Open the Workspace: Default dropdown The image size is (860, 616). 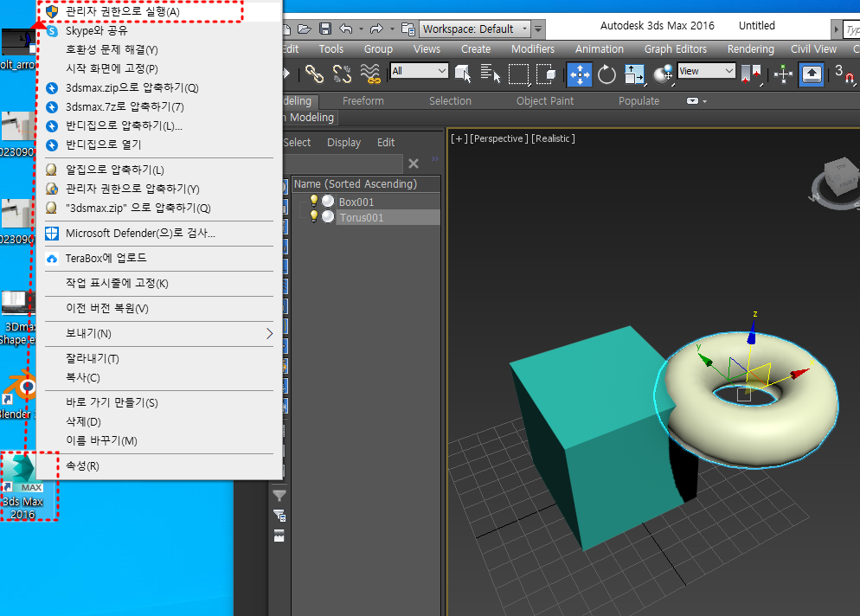(475, 29)
